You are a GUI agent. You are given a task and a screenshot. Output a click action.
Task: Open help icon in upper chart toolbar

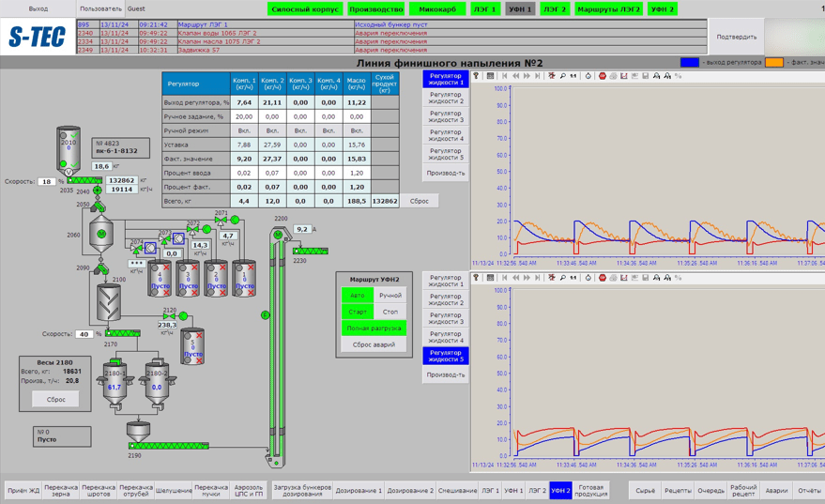pos(476,76)
